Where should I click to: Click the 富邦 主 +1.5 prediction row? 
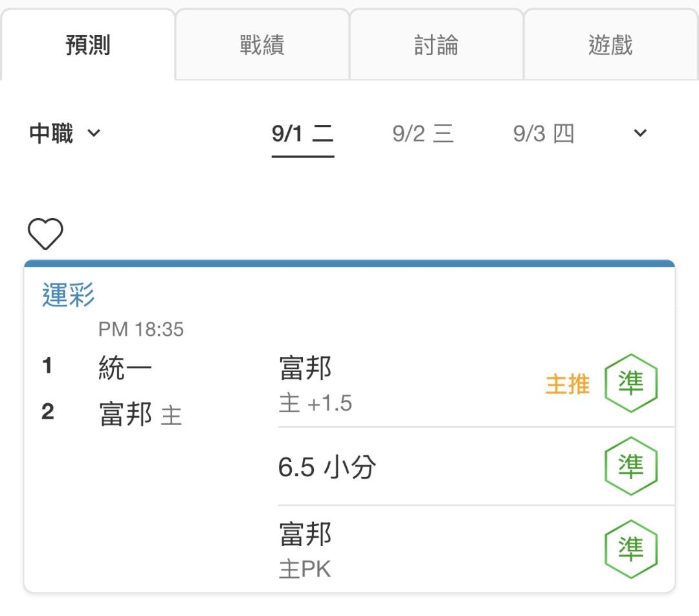(476, 384)
